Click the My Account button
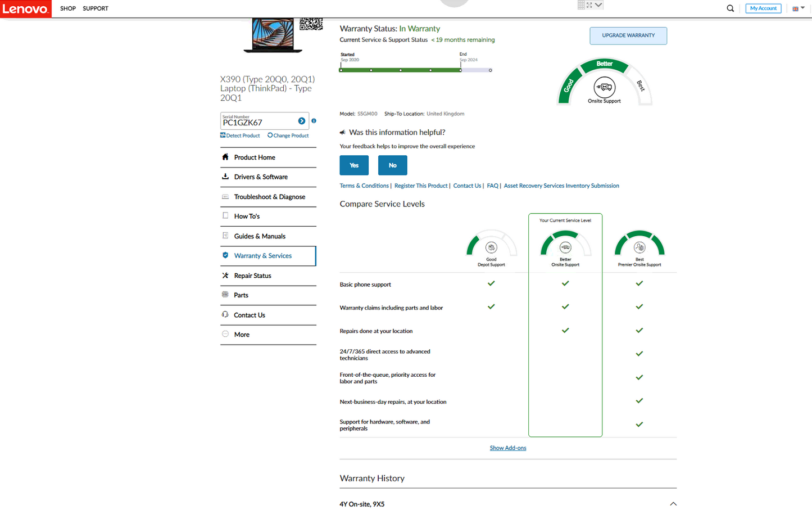The height and width of the screenshot is (510, 812). 763,8
